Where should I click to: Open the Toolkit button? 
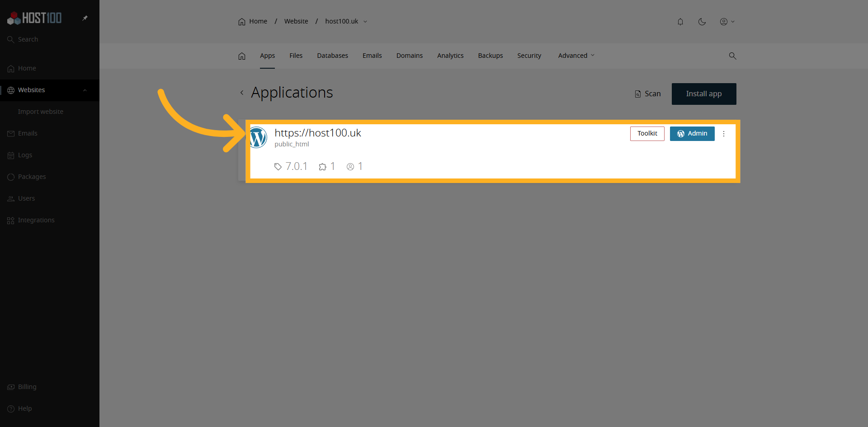647,134
